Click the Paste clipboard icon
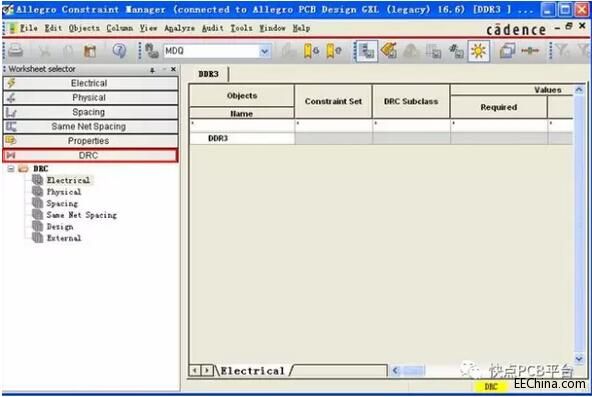592x397 pixels. [89, 51]
